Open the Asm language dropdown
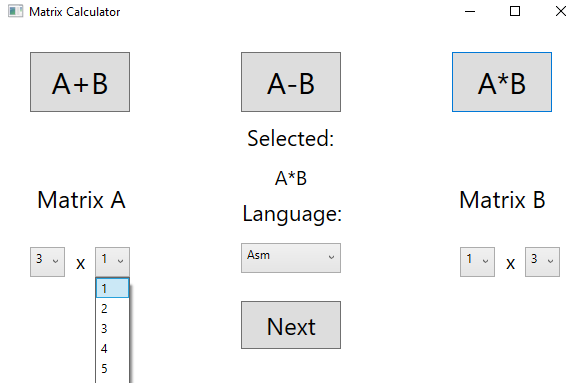 (x=291, y=258)
